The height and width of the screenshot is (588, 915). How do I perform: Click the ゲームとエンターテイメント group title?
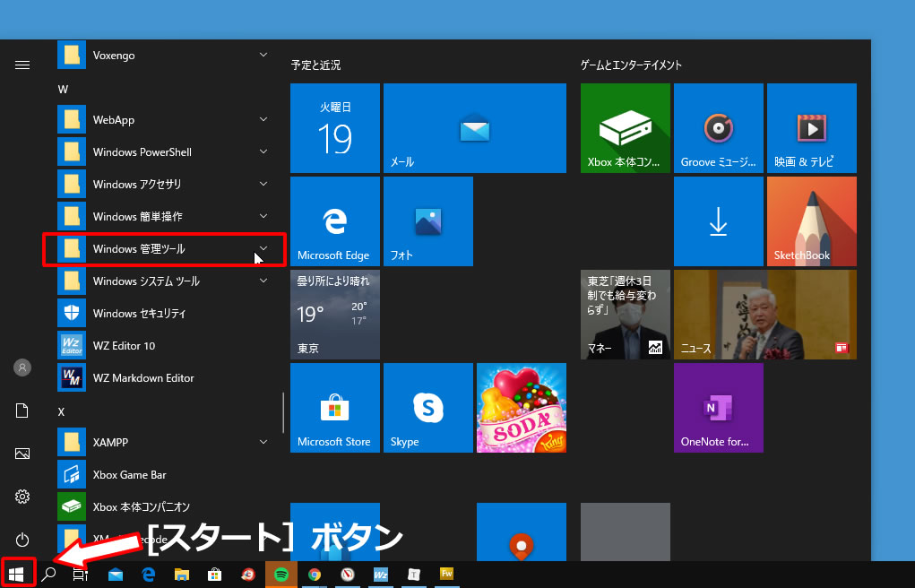click(x=631, y=65)
